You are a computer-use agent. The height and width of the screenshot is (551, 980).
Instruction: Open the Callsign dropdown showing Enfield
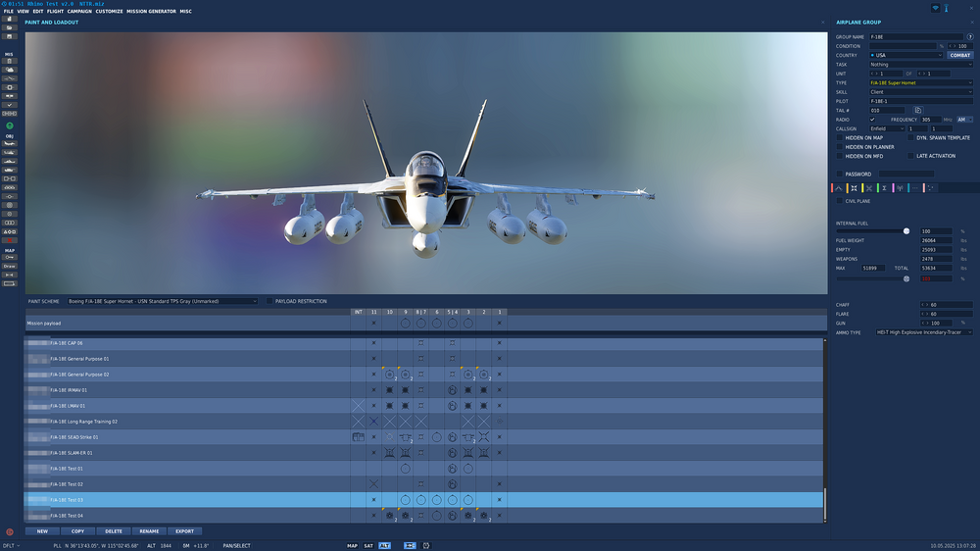[887, 128]
